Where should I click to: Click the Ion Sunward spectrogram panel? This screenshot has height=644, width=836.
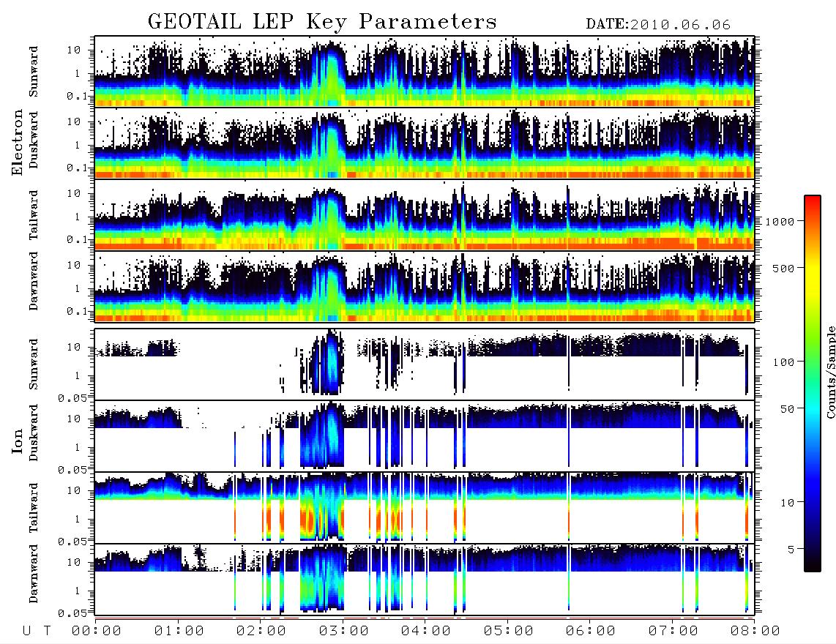click(425, 364)
